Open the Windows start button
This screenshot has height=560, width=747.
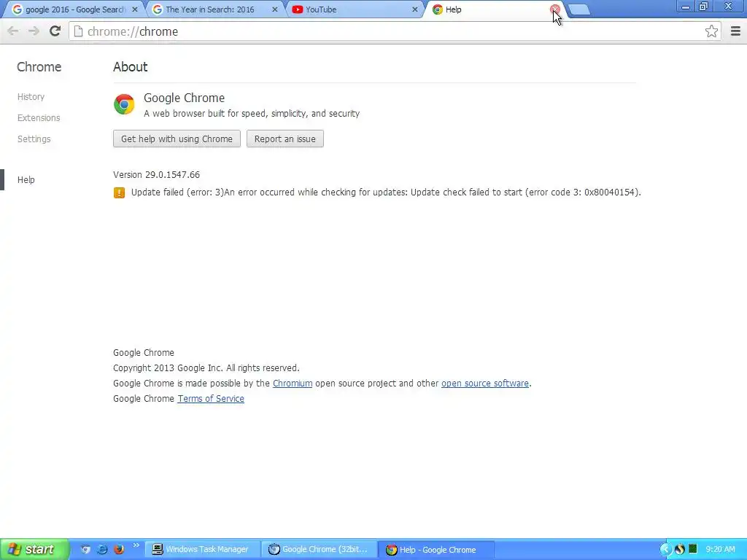(x=35, y=550)
